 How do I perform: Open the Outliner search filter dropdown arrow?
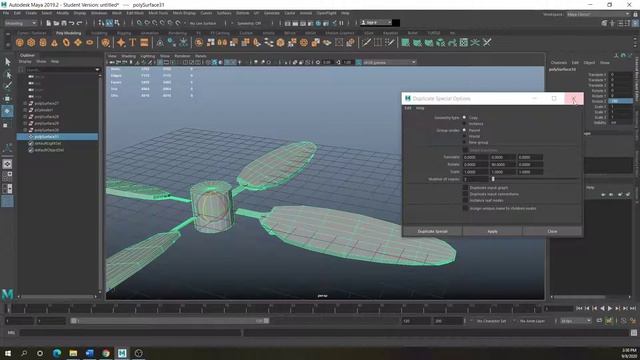tap(97, 70)
